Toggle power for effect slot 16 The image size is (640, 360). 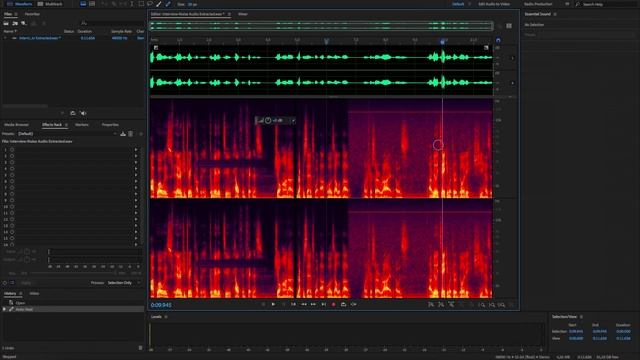click(x=12, y=244)
